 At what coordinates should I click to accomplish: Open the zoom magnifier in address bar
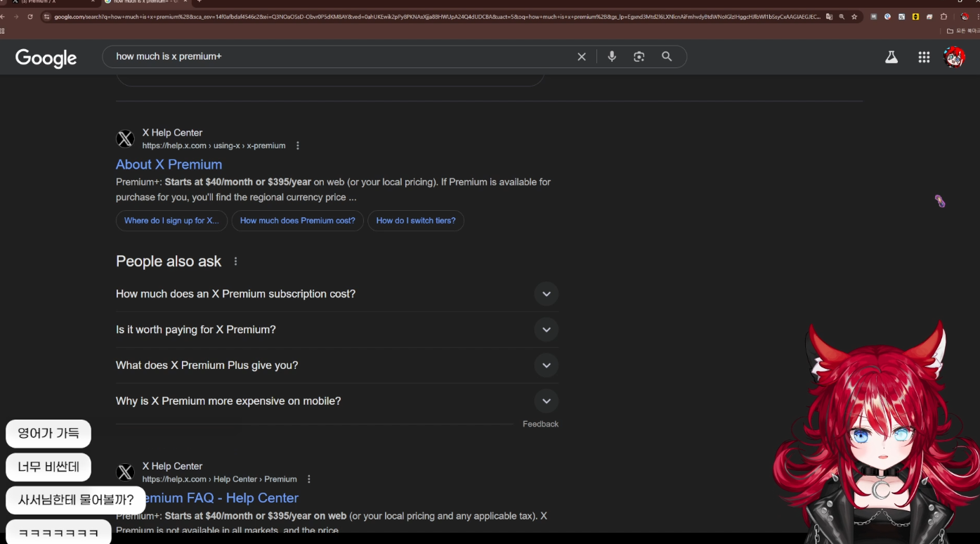click(842, 16)
